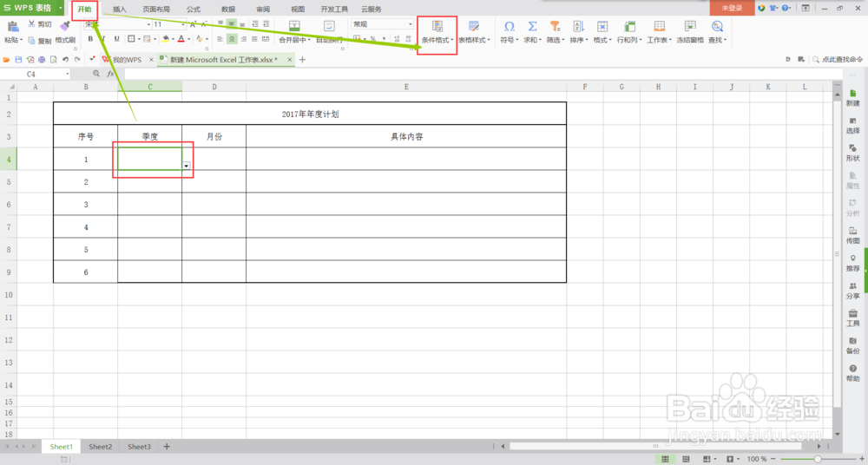Open the font name combo box

click(117, 24)
